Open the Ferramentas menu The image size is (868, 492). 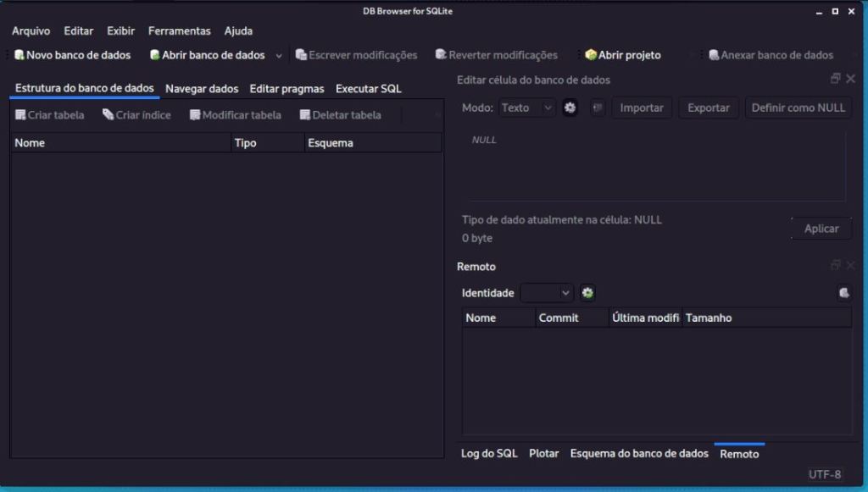pyautogui.click(x=179, y=31)
